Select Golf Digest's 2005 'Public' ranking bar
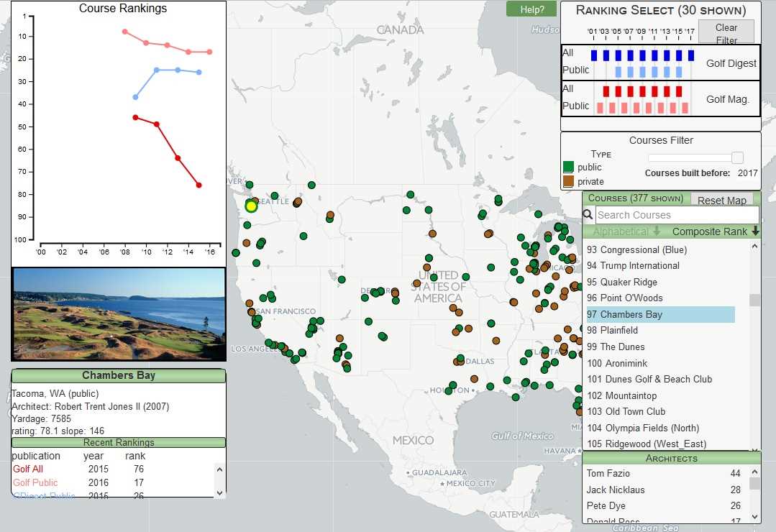Viewport: 776px width, 532px height. pos(618,72)
